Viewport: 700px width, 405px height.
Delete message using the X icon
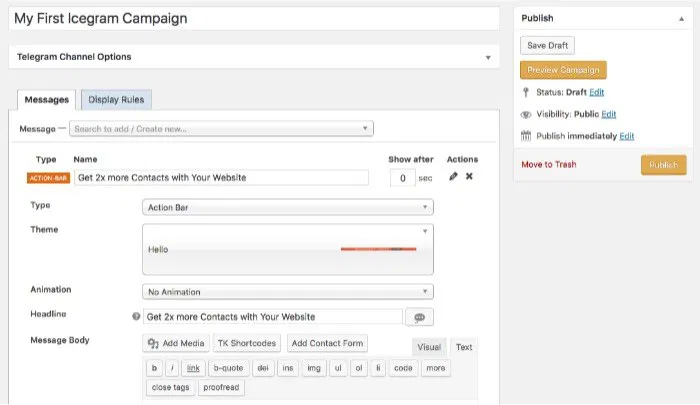click(469, 177)
